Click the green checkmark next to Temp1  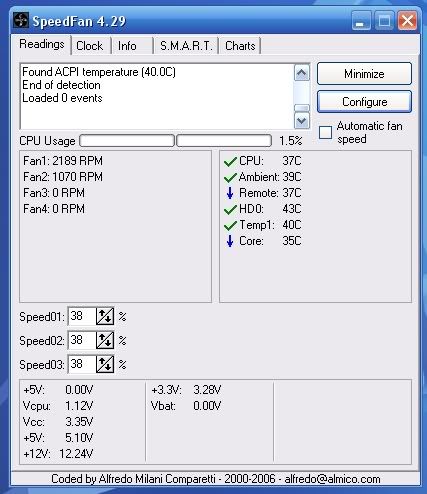[230, 226]
